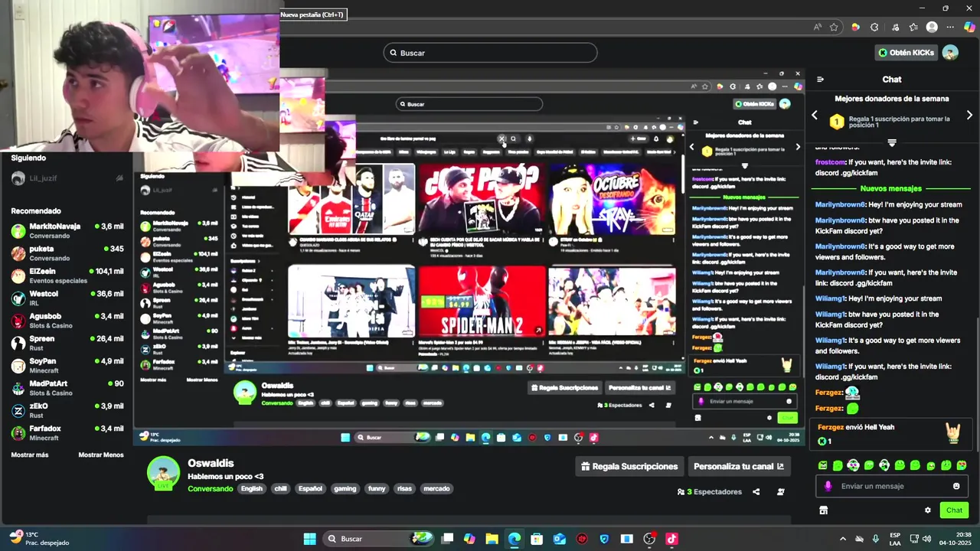Add page to favorites star icon

pos(834,27)
